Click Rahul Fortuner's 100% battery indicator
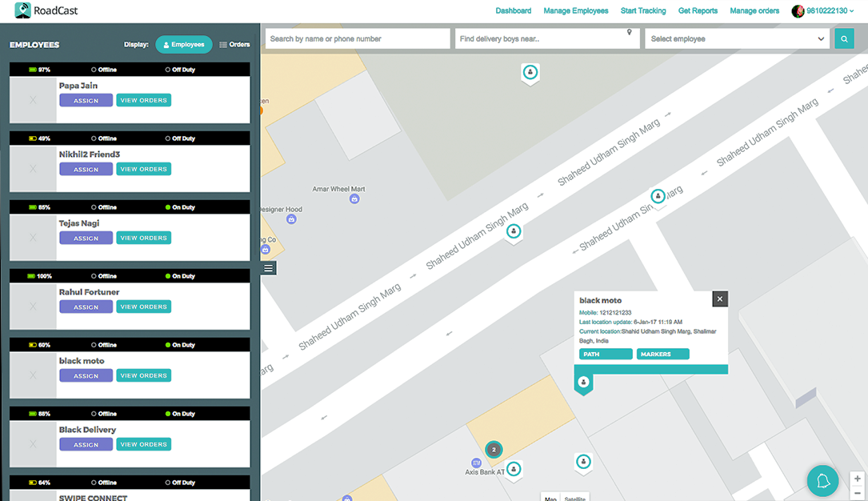The height and width of the screenshot is (501, 868). tap(39, 276)
